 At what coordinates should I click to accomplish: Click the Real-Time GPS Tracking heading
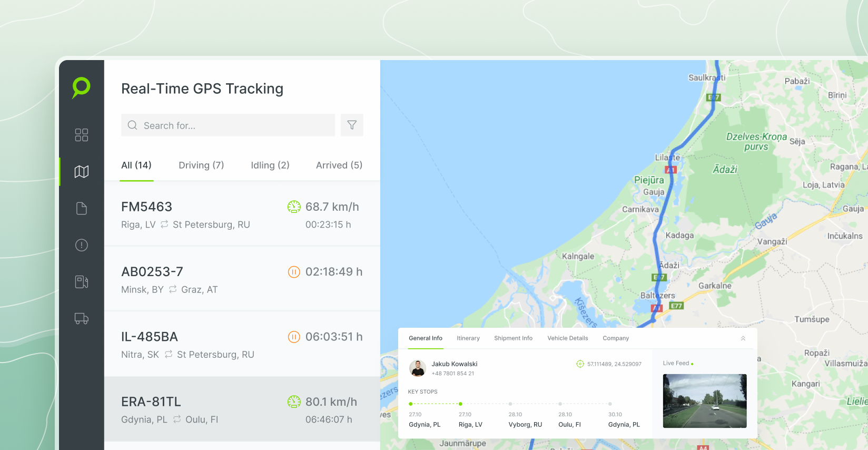(202, 89)
